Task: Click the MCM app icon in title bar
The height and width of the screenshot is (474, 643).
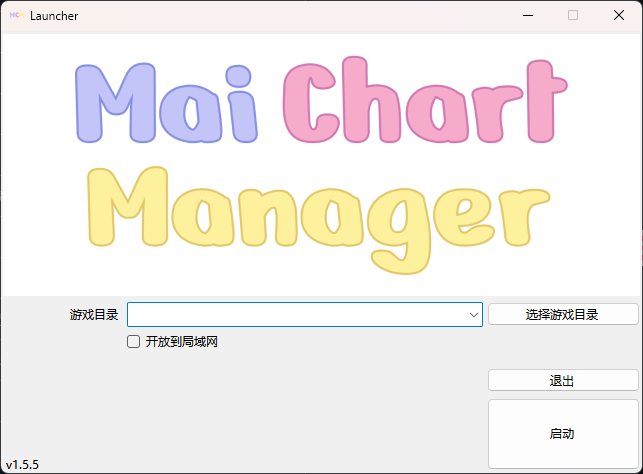Action: 17,15
